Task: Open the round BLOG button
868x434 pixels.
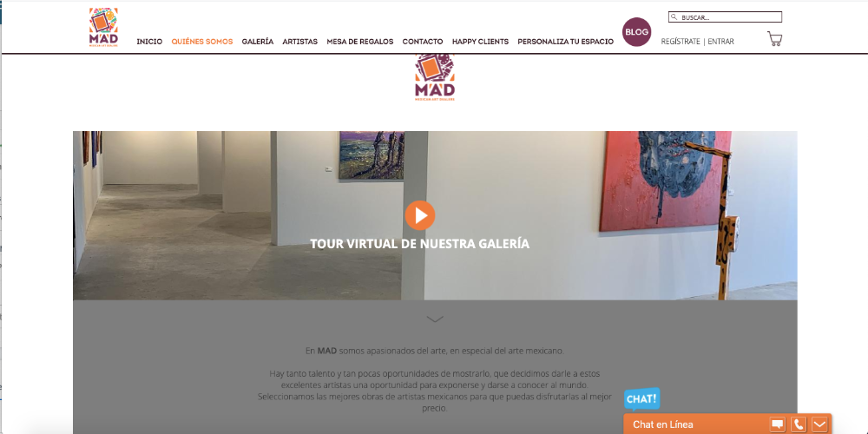Action: click(x=636, y=32)
